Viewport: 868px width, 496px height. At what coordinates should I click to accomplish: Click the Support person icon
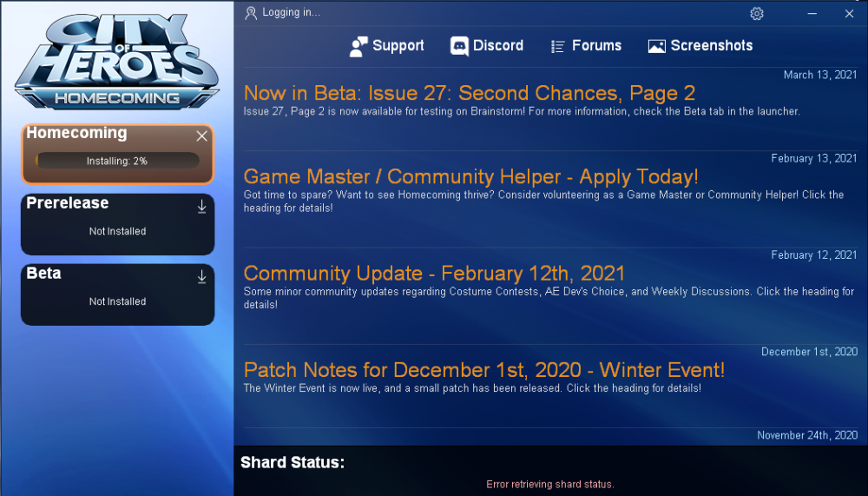coord(358,47)
